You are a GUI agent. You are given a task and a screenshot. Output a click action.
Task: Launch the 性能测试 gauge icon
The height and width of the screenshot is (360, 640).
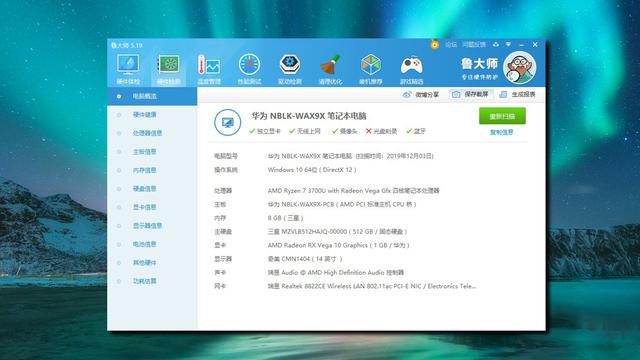(249, 69)
